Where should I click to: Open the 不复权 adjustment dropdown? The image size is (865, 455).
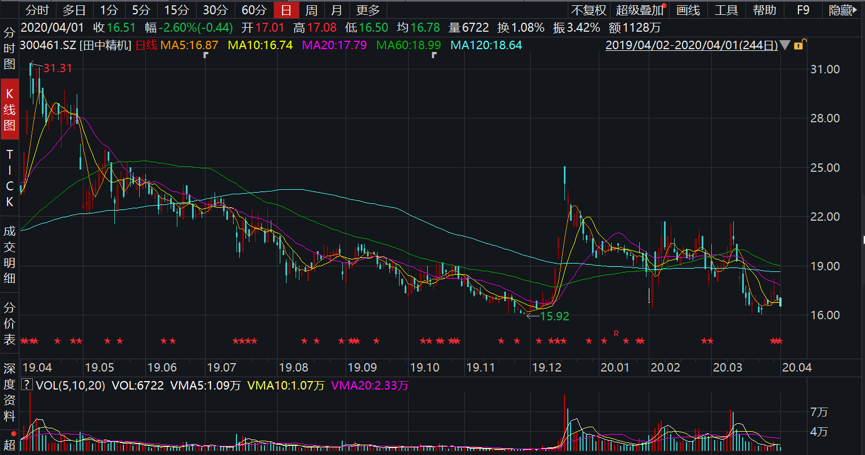click(x=588, y=10)
